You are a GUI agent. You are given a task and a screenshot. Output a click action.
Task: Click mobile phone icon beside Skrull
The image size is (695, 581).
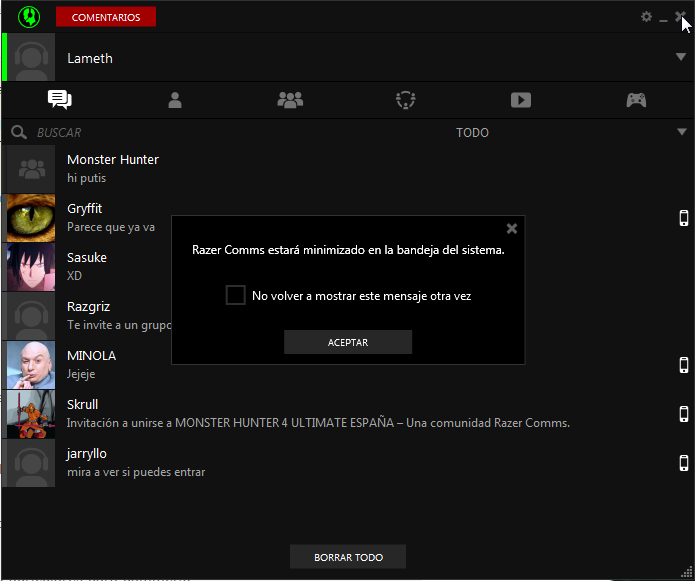684,414
